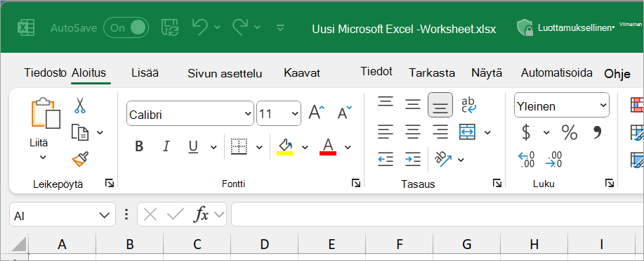Screen dimensions: 644x261
Task: Select the Automatisoida tab
Action: point(556,73)
